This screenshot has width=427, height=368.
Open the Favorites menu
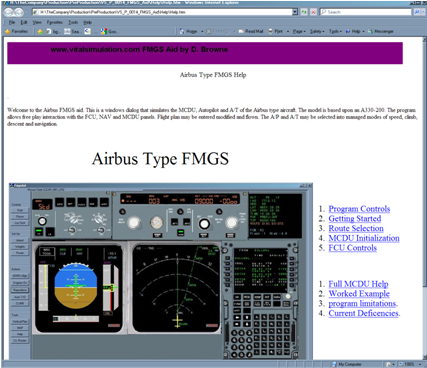55,22
